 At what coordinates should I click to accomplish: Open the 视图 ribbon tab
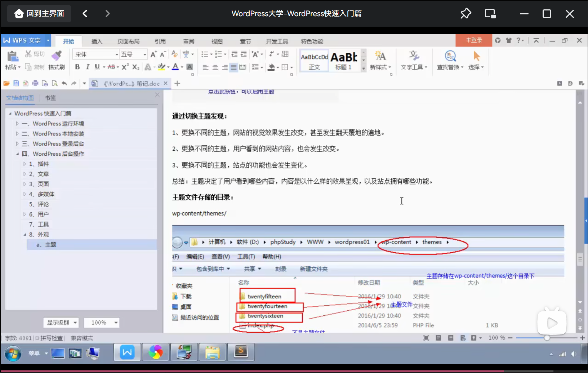tap(217, 41)
